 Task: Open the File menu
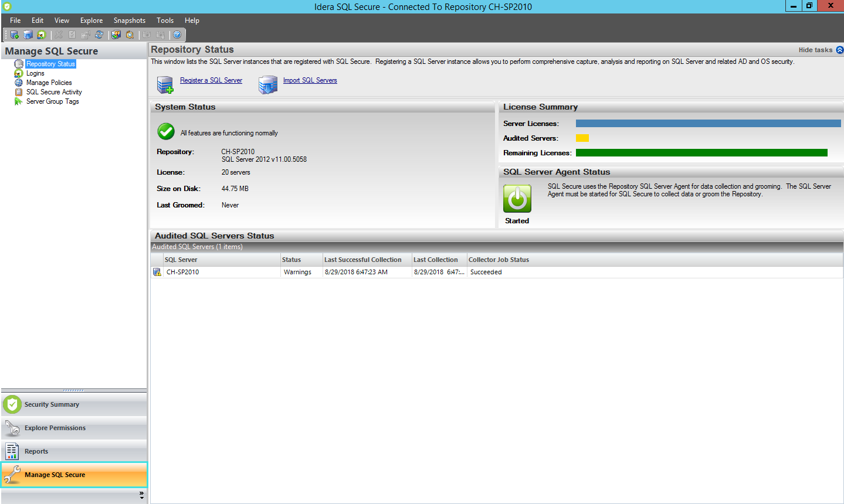[x=15, y=21]
